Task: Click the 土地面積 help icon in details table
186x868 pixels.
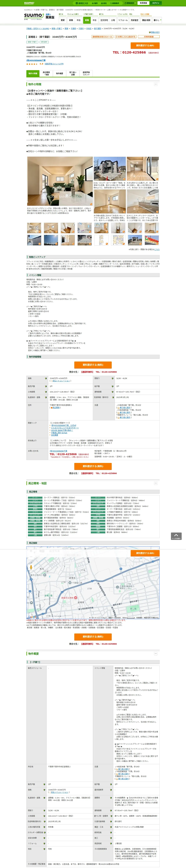Action: [46, 392]
